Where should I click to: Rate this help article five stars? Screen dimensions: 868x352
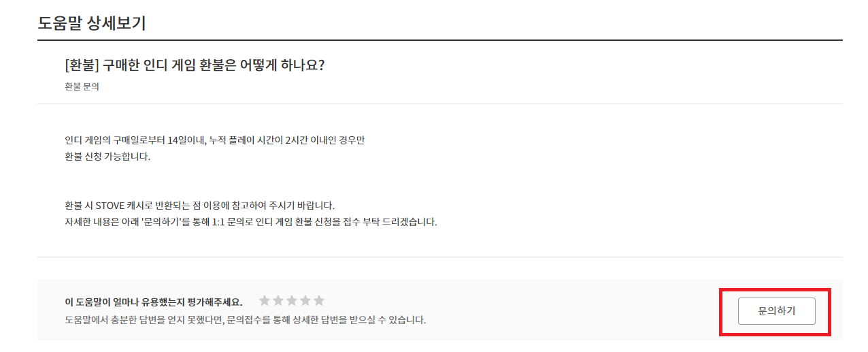pyautogui.click(x=319, y=300)
